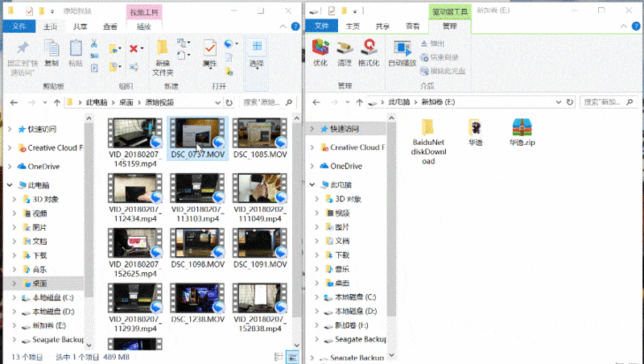Select DSC_1098.MOV video file
Screen dimensions: 644x364
coord(197,249)
